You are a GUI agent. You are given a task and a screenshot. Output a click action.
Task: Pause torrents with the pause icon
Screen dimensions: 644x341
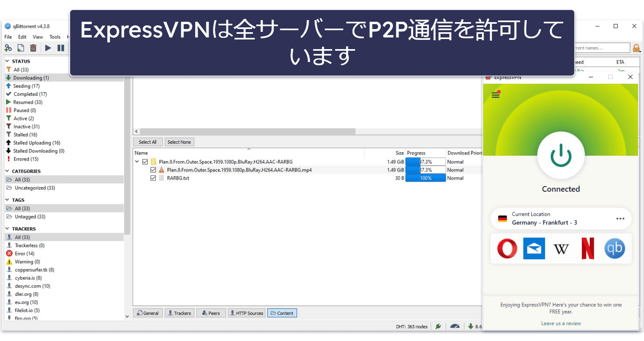tap(61, 48)
